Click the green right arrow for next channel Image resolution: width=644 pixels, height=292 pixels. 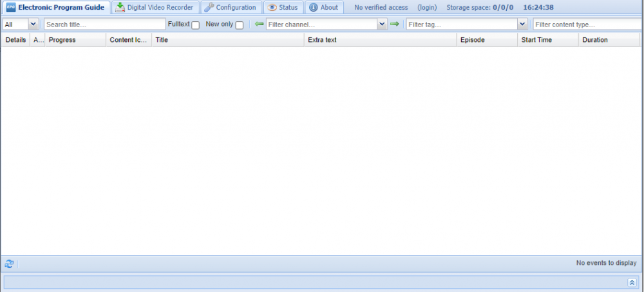394,24
